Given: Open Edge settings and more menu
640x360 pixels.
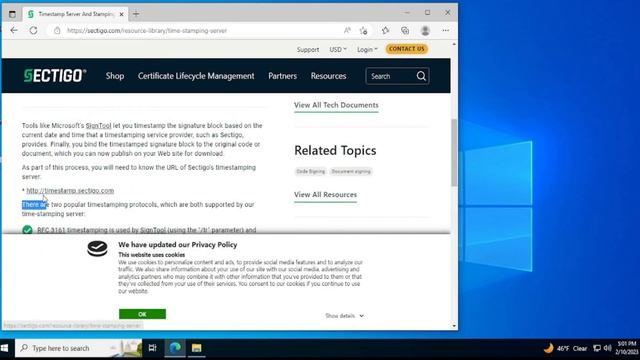Looking at the screenshot, I should pyautogui.click(x=445, y=31).
